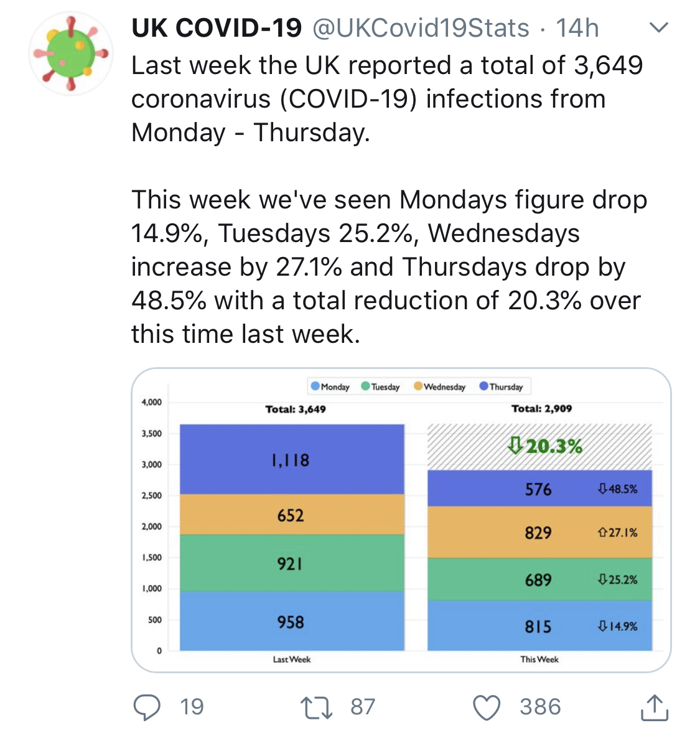Click the Wednesday legend dot
Image resolution: width=700 pixels, height=738 pixels.
418,386
